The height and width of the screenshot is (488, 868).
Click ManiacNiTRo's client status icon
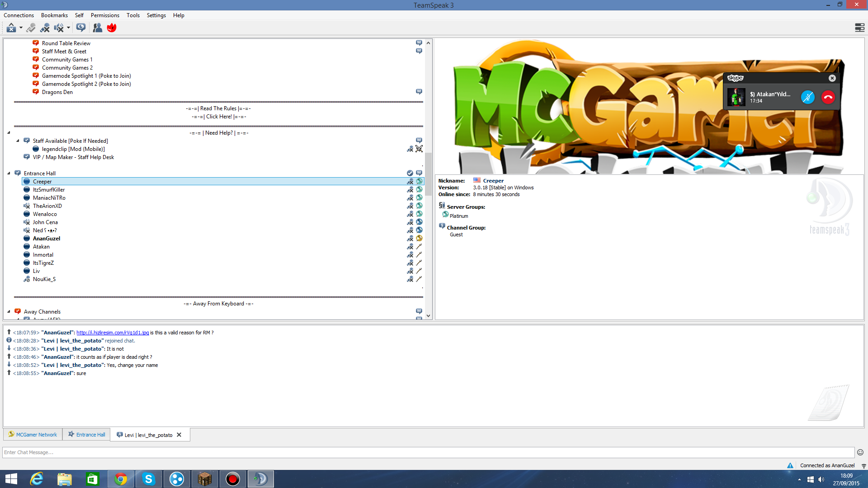[27, 198]
